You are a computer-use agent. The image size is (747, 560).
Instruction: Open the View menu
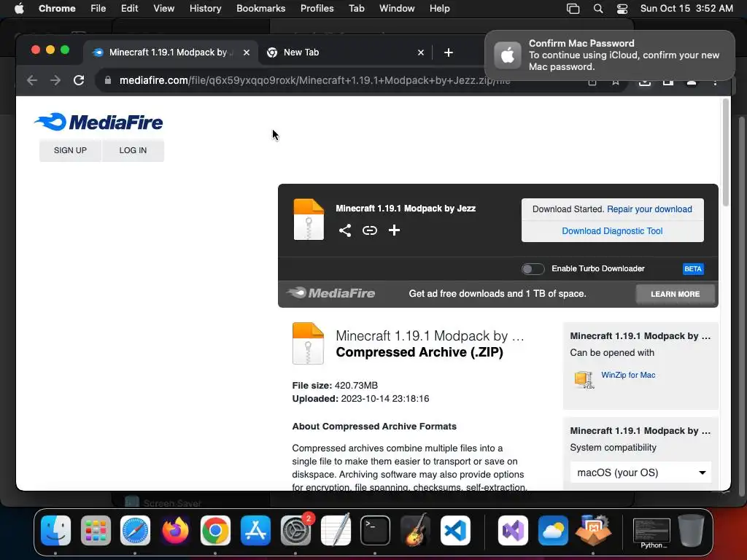164,9
